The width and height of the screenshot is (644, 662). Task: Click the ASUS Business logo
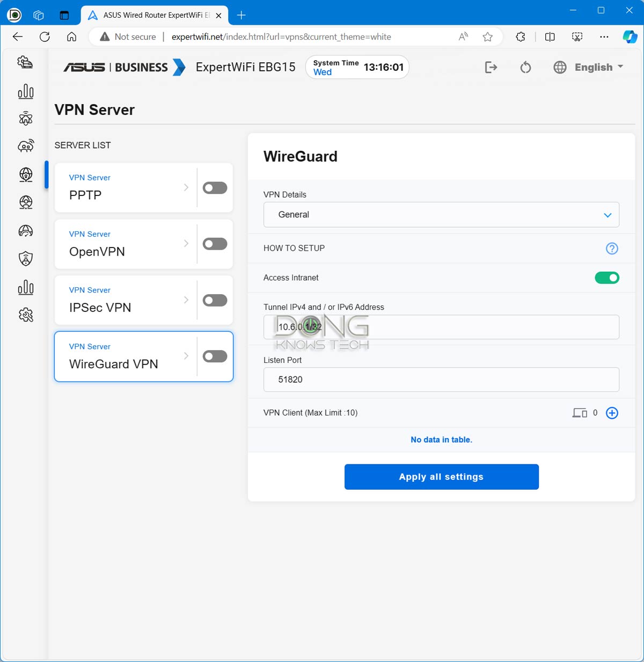click(x=124, y=67)
